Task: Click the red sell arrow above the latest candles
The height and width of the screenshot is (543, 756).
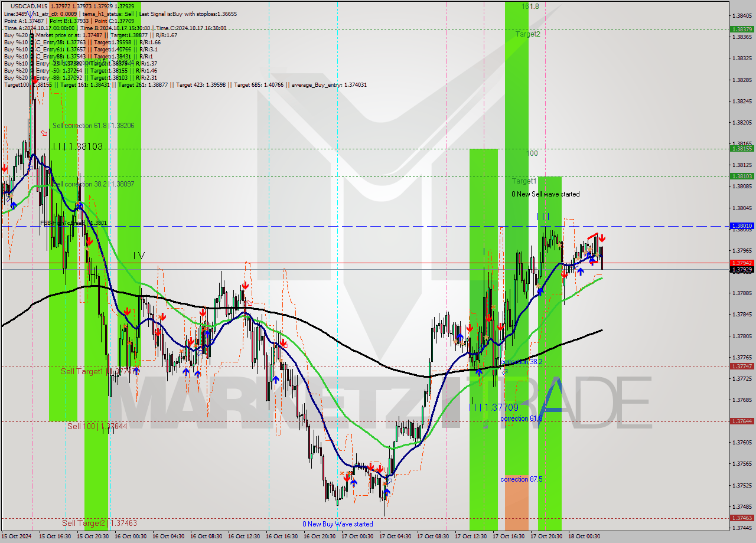Action: click(602, 238)
